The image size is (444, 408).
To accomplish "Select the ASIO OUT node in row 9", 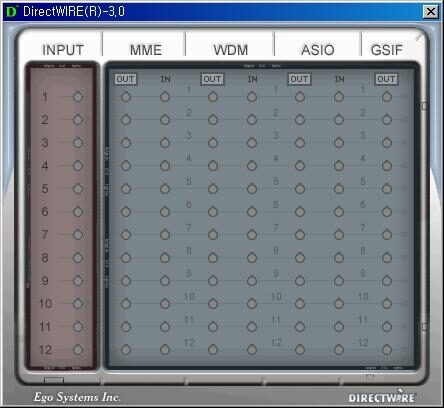I will pyautogui.click(x=300, y=281).
